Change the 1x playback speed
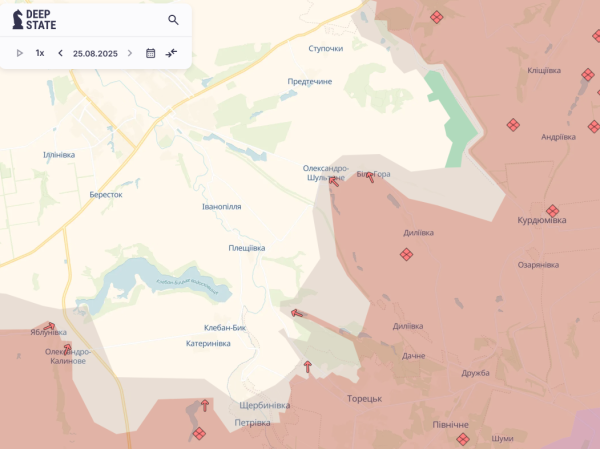 (40, 53)
